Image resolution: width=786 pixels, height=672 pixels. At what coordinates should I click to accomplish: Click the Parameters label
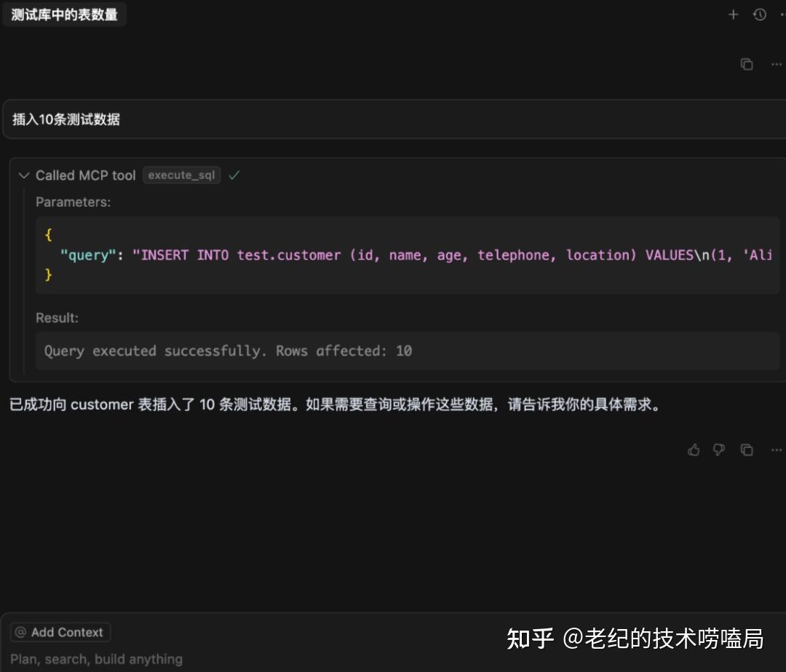tap(74, 201)
